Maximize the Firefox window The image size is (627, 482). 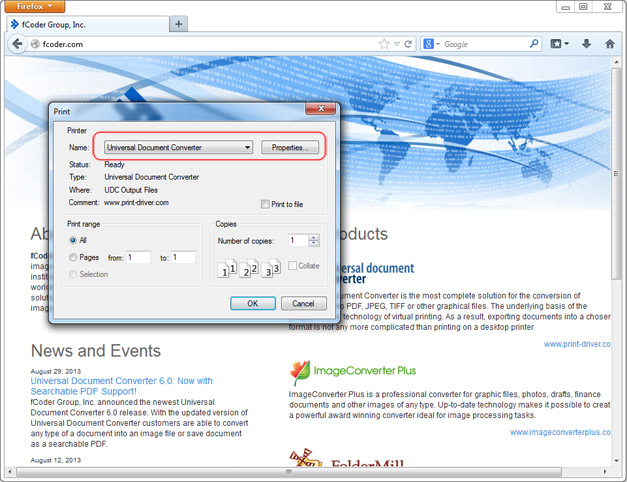583,7
